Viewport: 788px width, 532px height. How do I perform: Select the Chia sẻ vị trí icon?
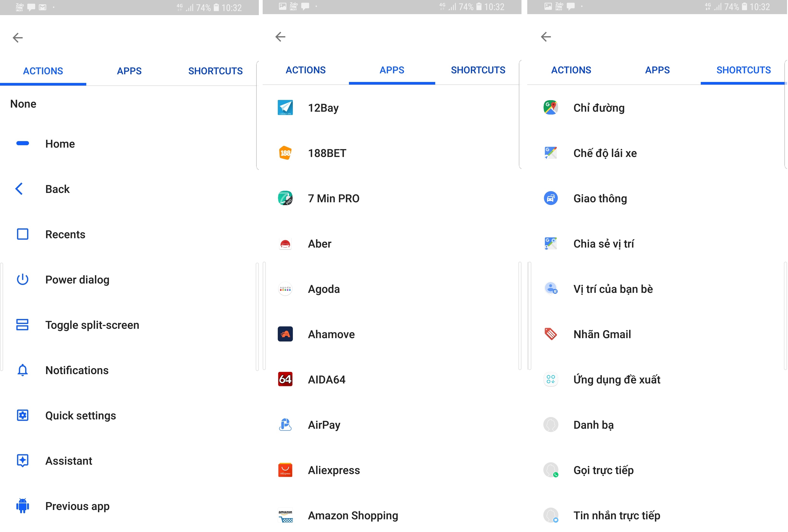coord(551,243)
